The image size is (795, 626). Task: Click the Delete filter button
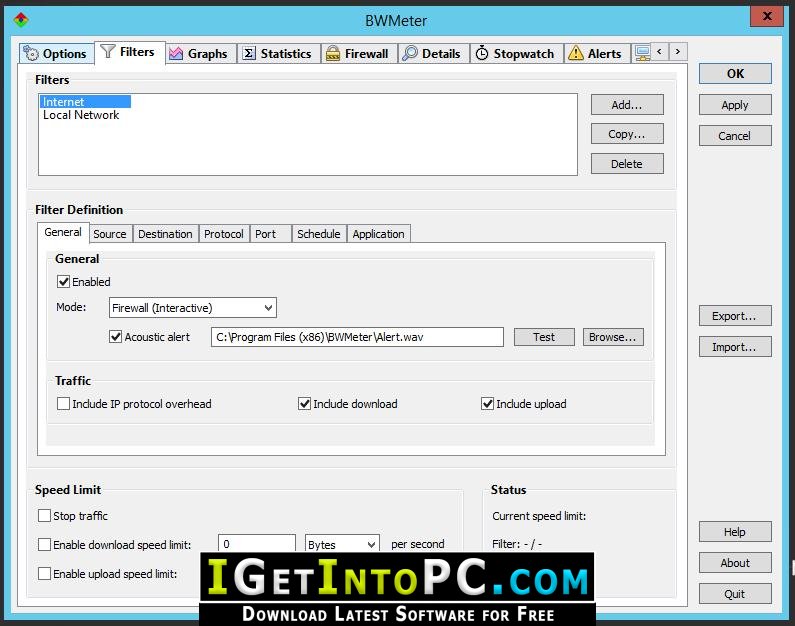[627, 164]
